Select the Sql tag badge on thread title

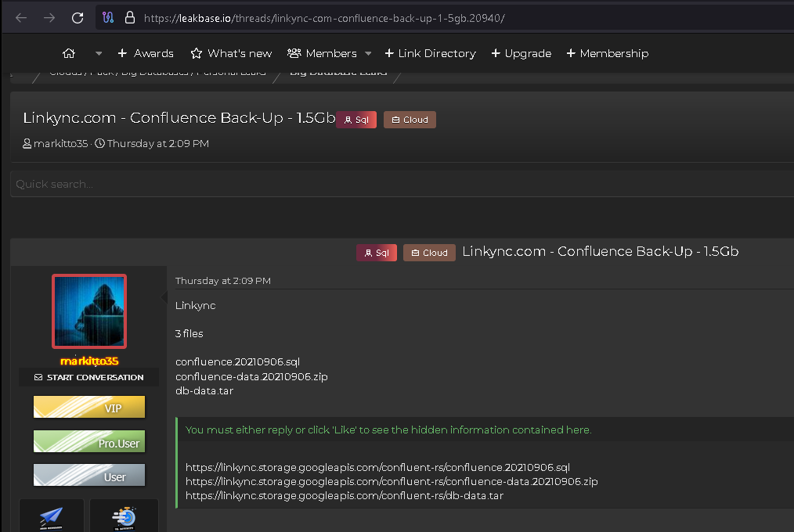pyautogui.click(x=357, y=119)
